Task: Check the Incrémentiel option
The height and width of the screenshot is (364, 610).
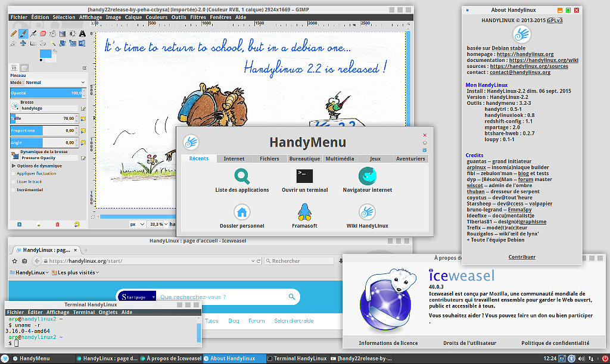Action: (x=14, y=189)
